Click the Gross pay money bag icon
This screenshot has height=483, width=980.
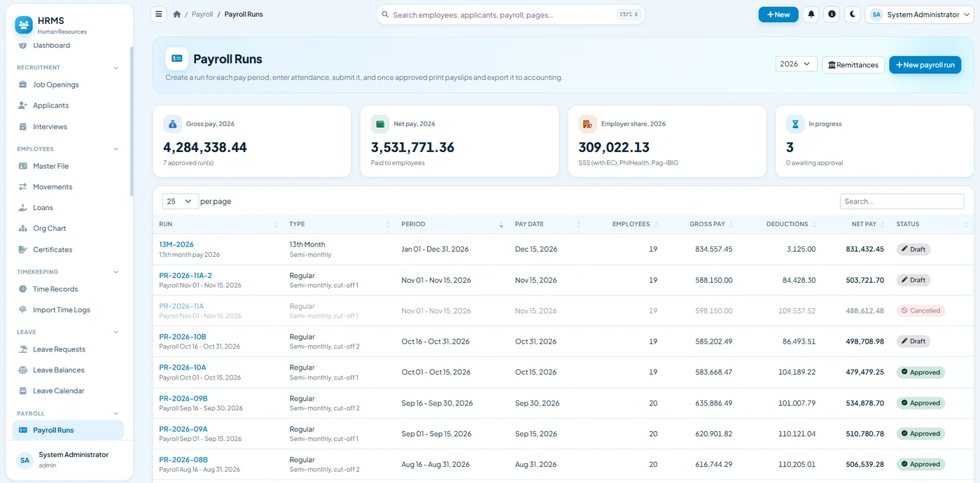tap(172, 124)
